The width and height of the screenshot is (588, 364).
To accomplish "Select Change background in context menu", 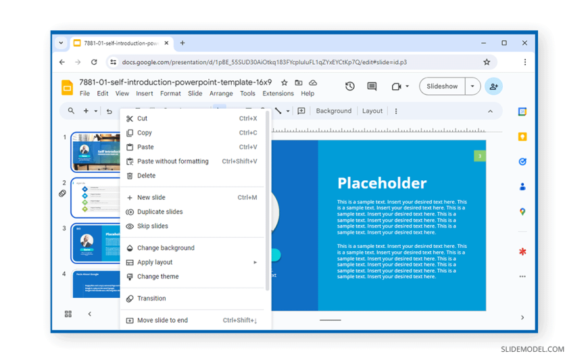I will point(193,248).
